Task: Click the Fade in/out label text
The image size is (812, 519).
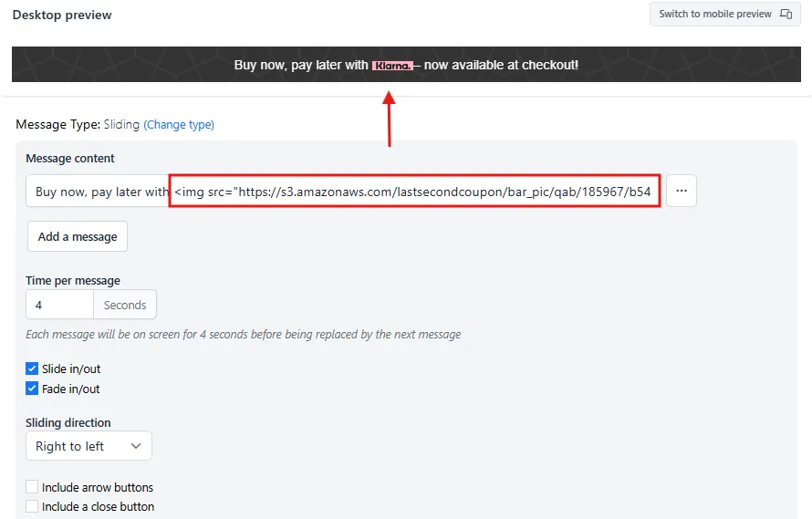Action: tap(71, 389)
